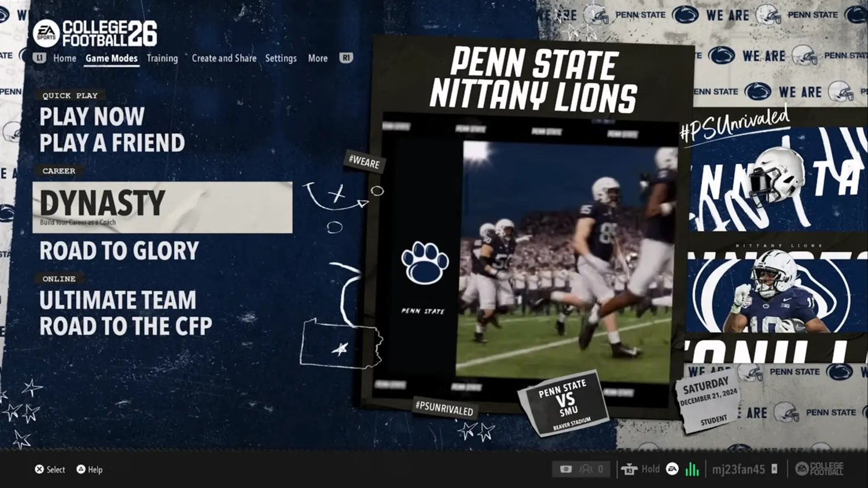Image resolution: width=868 pixels, height=488 pixels.
Task: Click the R3 stick Hold icon
Action: [x=629, y=469]
